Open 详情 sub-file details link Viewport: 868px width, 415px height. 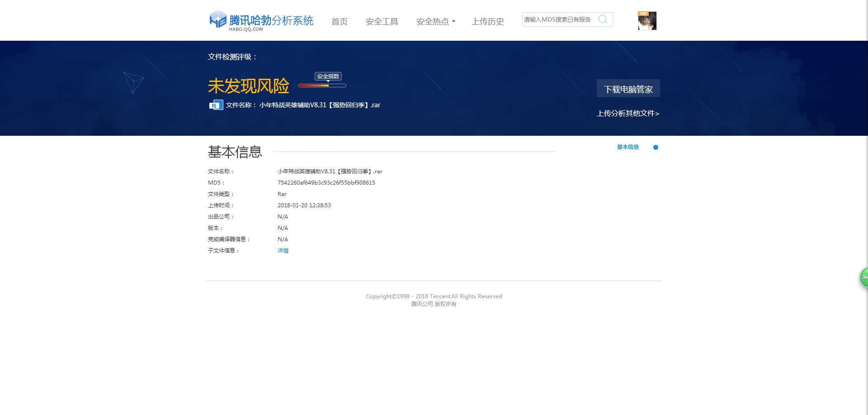pos(283,251)
